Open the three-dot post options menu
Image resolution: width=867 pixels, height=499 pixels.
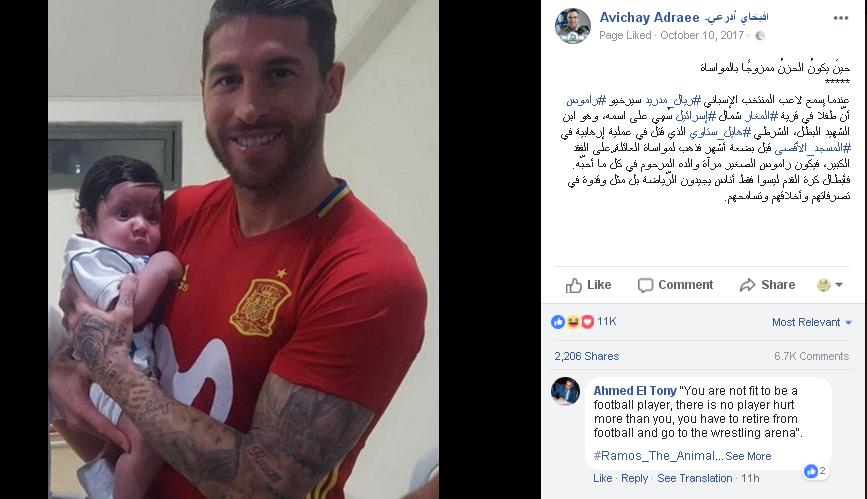tap(840, 18)
